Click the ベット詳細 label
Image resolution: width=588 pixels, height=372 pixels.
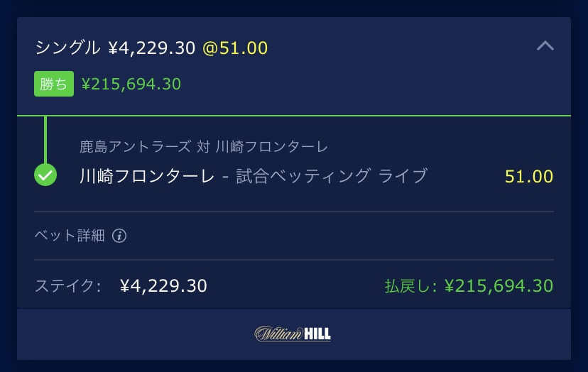point(70,236)
